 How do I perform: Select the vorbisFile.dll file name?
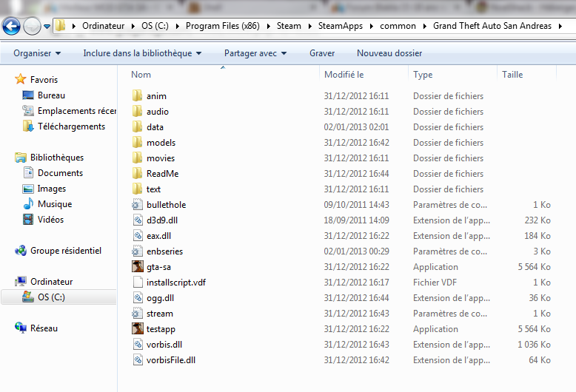tap(171, 360)
